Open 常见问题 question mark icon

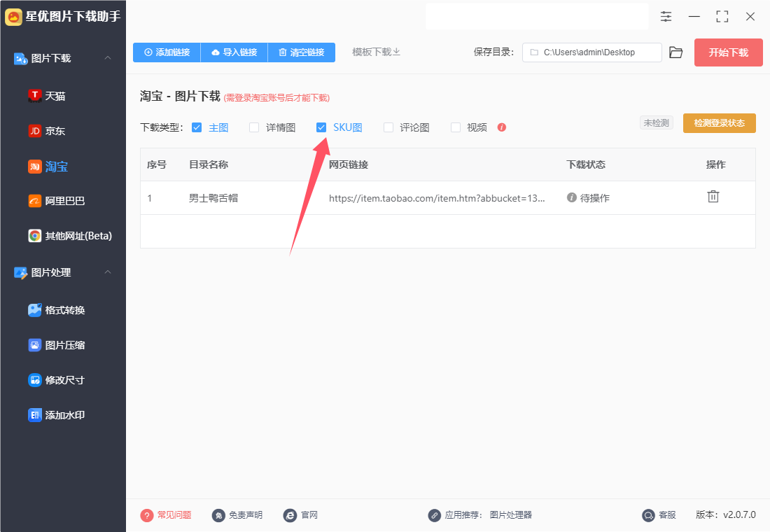point(147,515)
